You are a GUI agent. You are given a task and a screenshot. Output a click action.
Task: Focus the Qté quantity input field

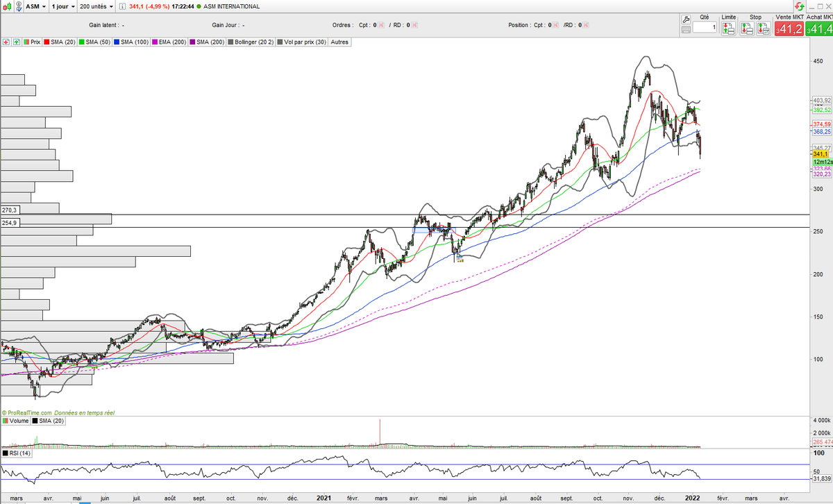coord(705,28)
